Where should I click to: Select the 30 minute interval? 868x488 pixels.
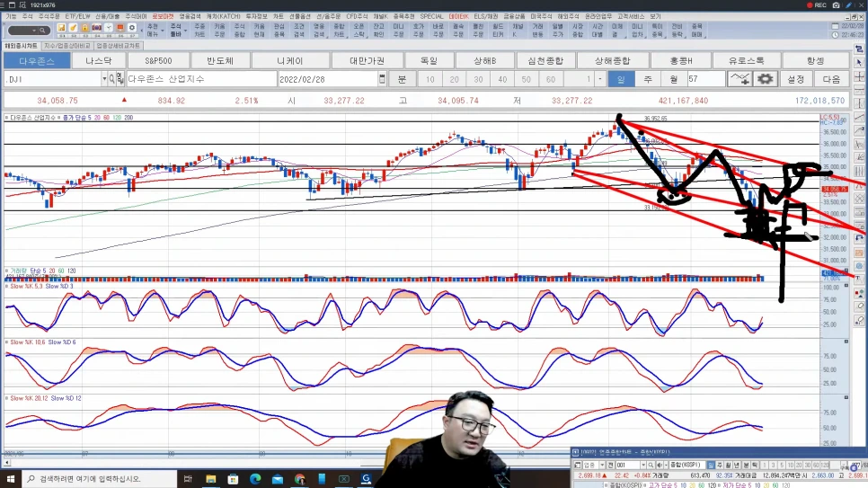tap(478, 79)
